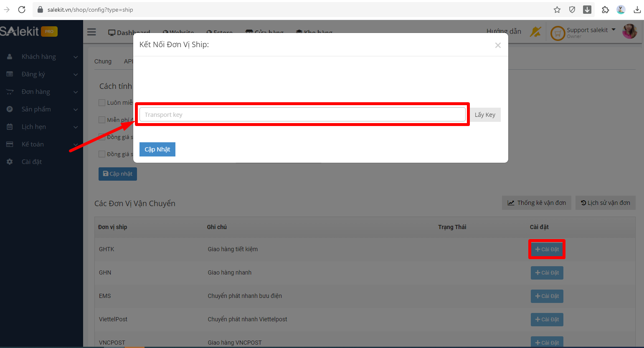Click the VNCPOST carrier name
The image size is (644, 348).
click(112, 343)
